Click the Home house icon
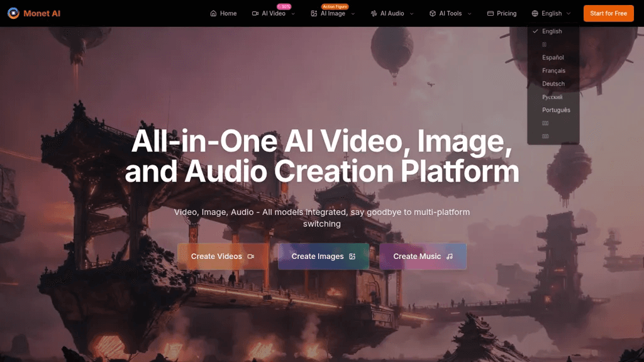Image resolution: width=644 pixels, height=362 pixels. click(x=213, y=14)
